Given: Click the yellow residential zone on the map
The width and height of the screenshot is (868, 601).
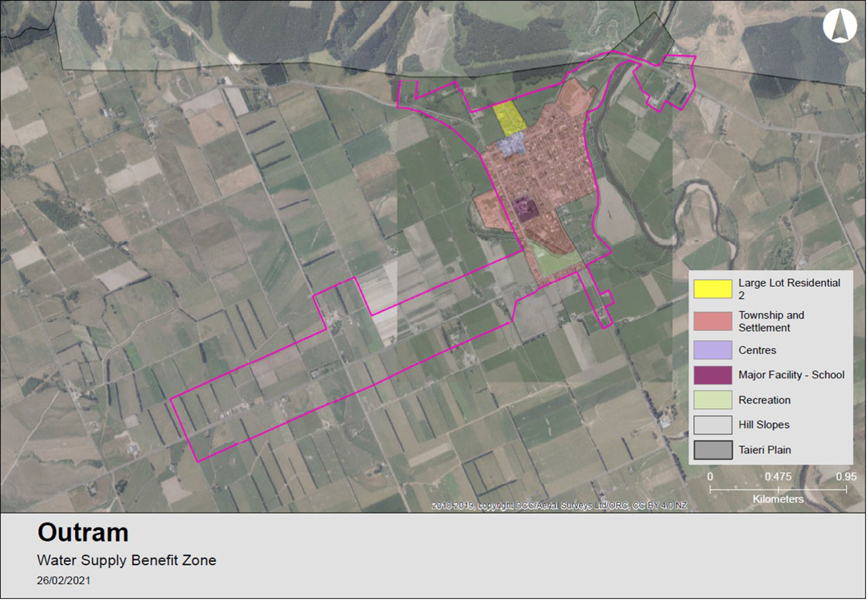Looking at the screenshot, I should tap(510, 119).
